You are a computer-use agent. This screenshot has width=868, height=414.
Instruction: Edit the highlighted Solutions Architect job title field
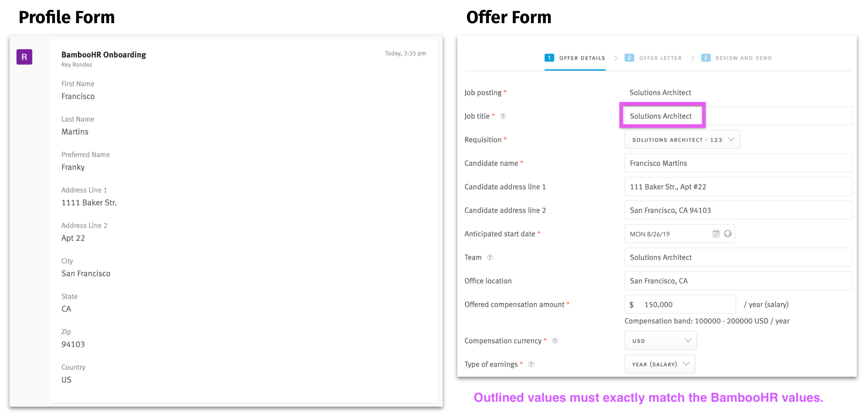tap(662, 116)
